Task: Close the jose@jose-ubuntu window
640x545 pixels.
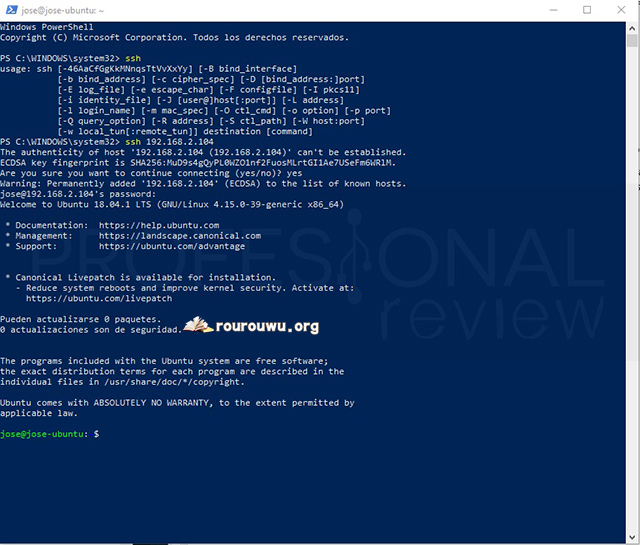Action: [x=621, y=10]
